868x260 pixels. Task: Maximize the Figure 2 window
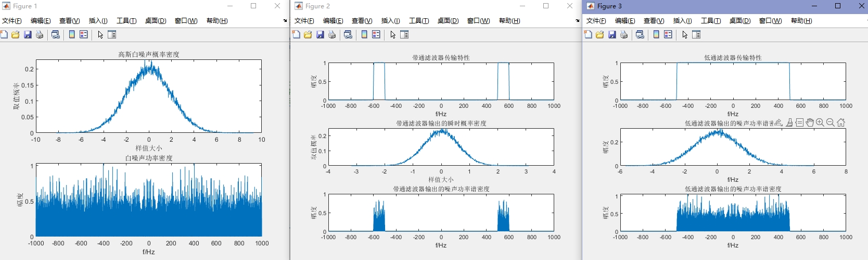[x=546, y=6]
